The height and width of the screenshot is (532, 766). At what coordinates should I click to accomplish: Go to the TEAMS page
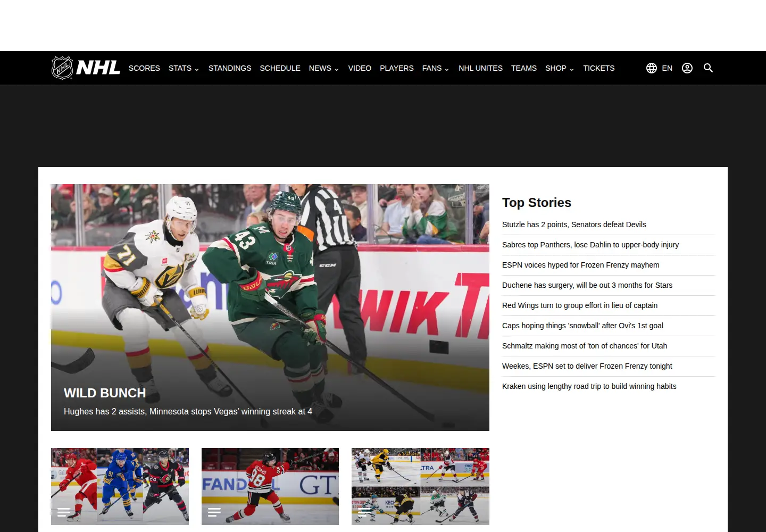(524, 68)
